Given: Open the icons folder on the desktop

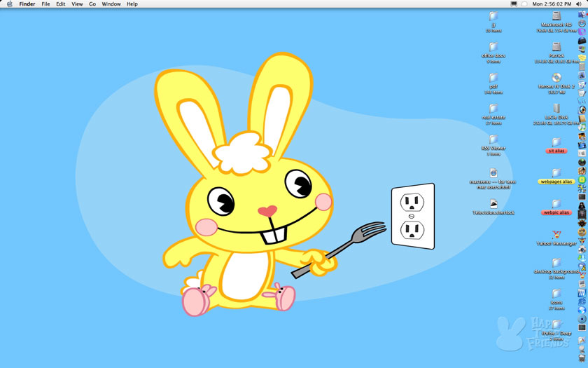Looking at the screenshot, I should pos(556,293).
